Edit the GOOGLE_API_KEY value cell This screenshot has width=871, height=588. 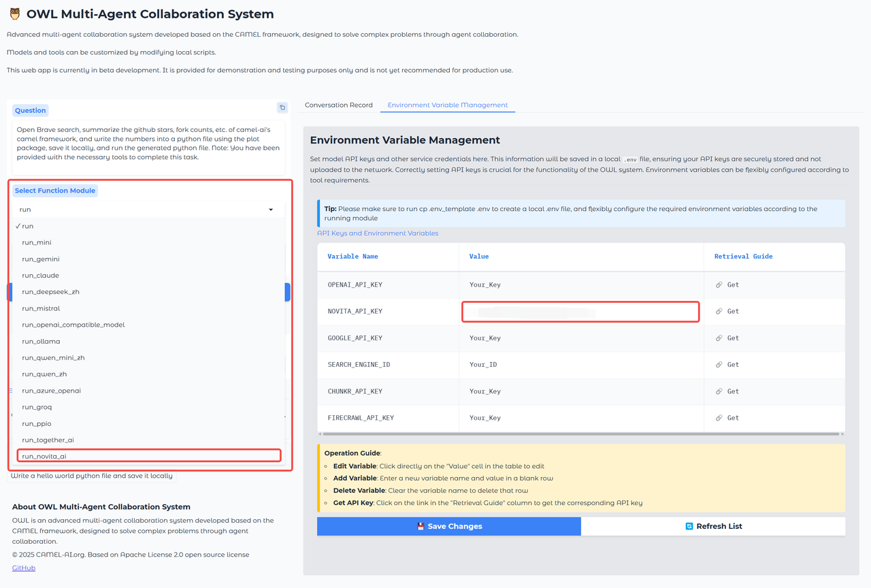point(581,338)
